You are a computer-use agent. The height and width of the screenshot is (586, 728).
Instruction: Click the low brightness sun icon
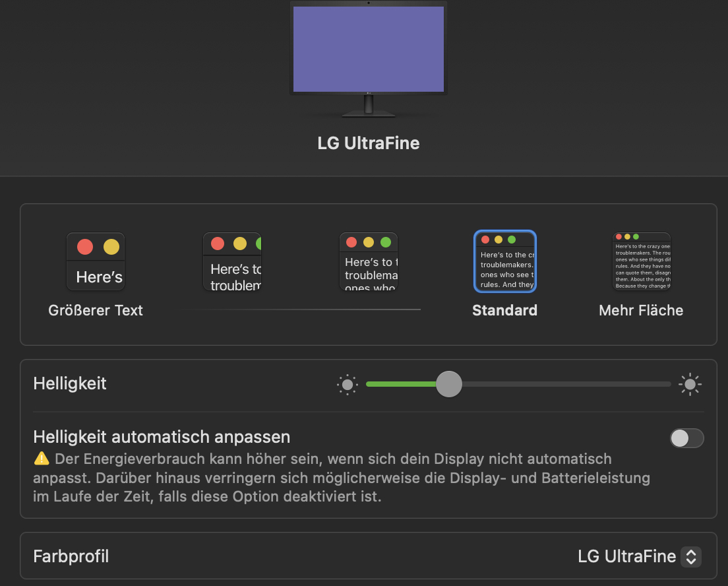(x=348, y=385)
